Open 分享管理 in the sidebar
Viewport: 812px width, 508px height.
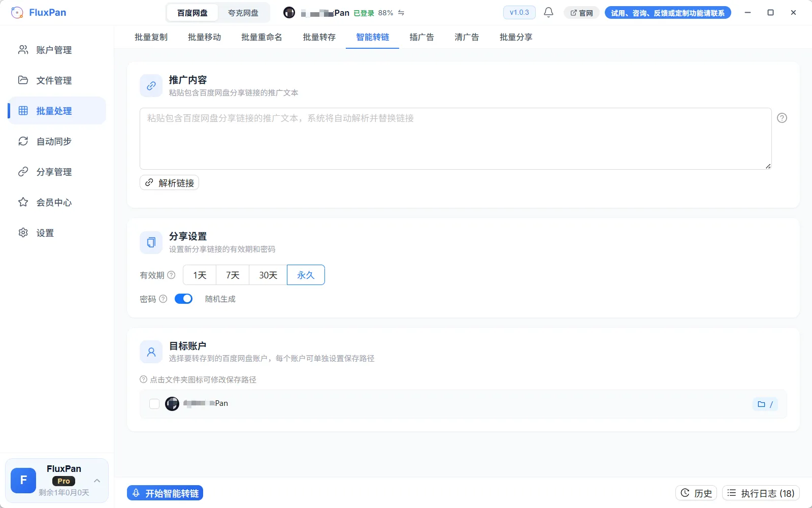tap(57, 172)
